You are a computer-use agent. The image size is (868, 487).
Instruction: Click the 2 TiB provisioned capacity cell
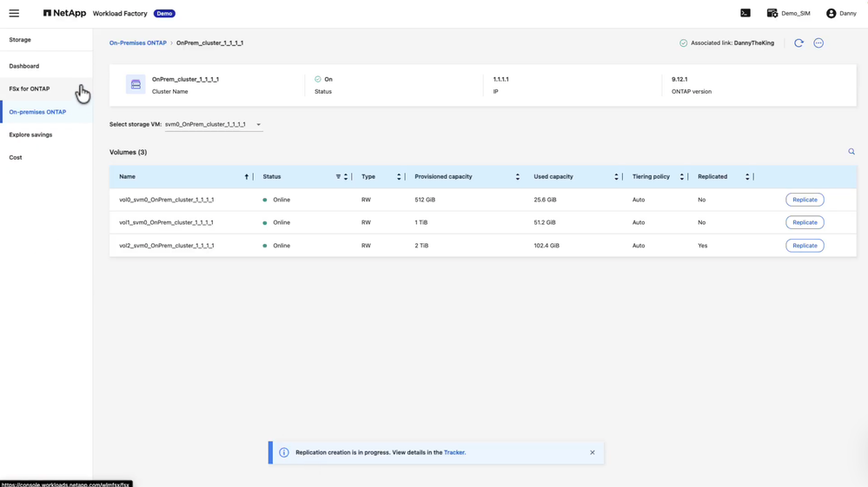[x=421, y=246]
